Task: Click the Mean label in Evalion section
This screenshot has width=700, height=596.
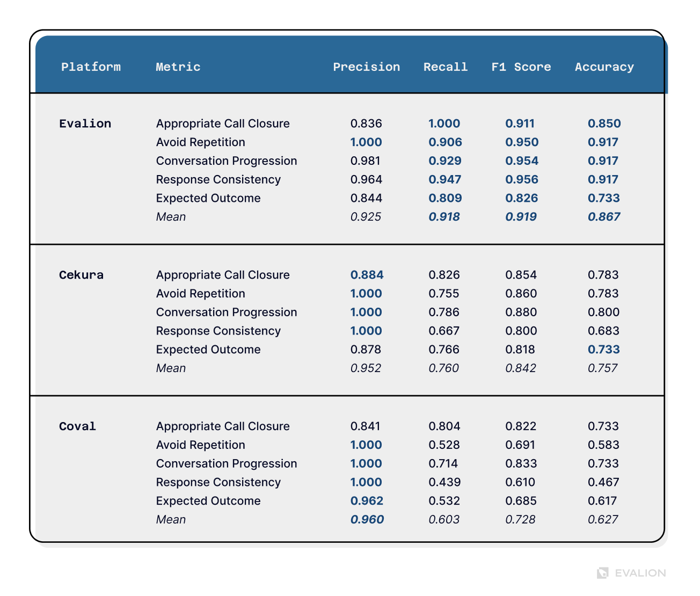Action: [171, 217]
